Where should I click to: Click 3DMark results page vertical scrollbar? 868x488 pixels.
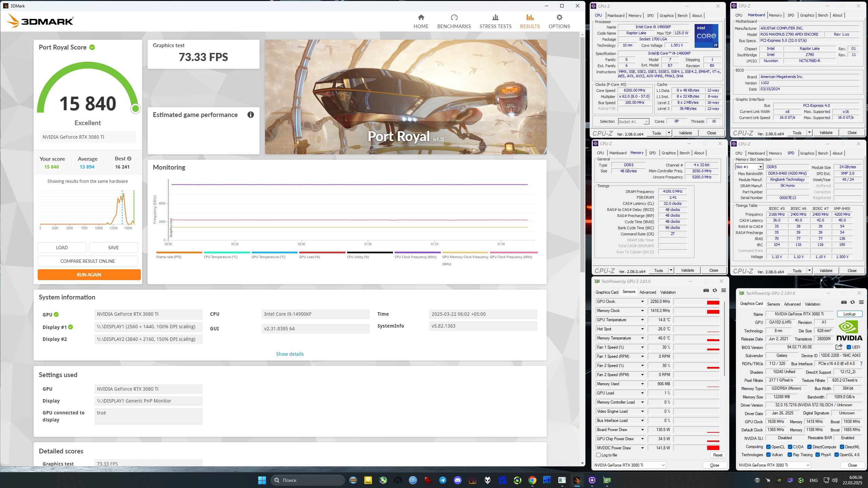[582, 154]
